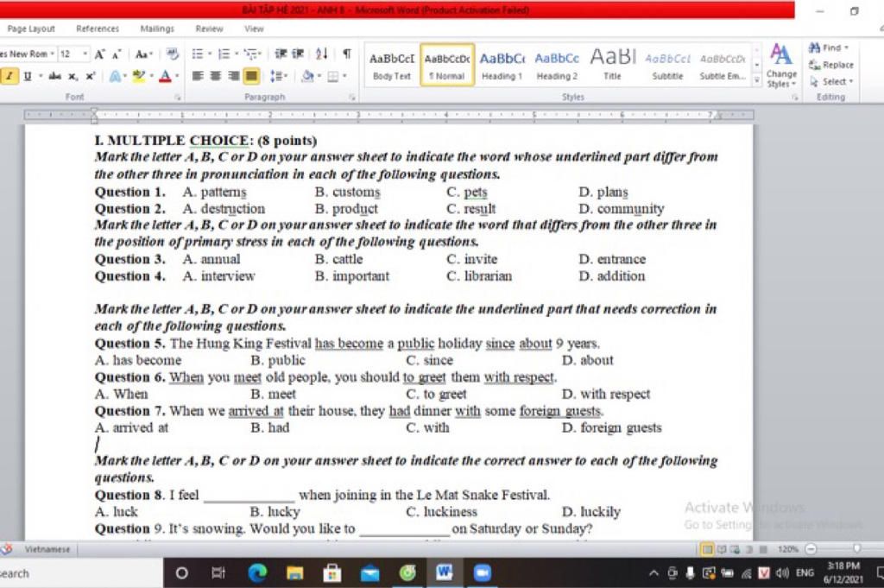Screen dimensions: 884x588
Task: Open the font name dropdown
Action: tap(52, 54)
